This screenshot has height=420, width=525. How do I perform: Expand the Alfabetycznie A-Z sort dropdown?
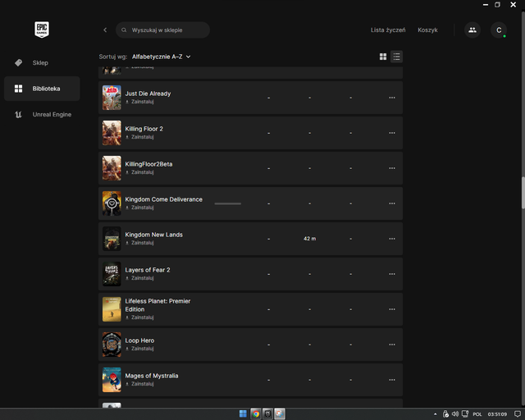(161, 57)
